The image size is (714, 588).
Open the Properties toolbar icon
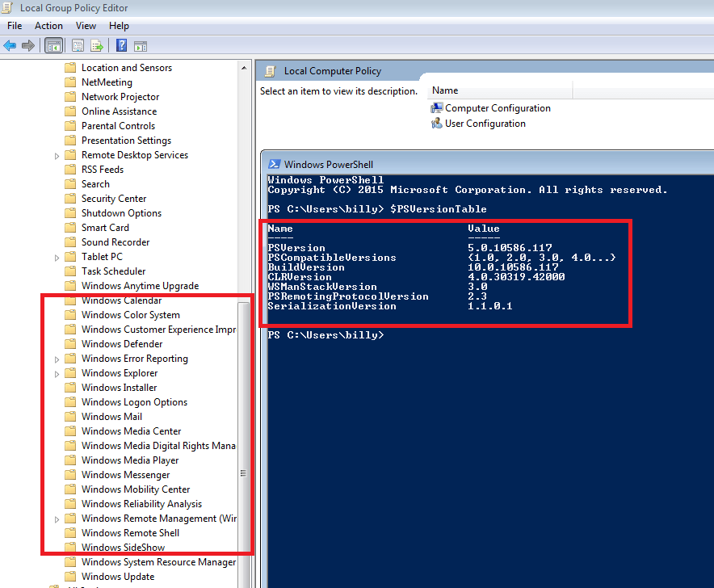coord(77,45)
